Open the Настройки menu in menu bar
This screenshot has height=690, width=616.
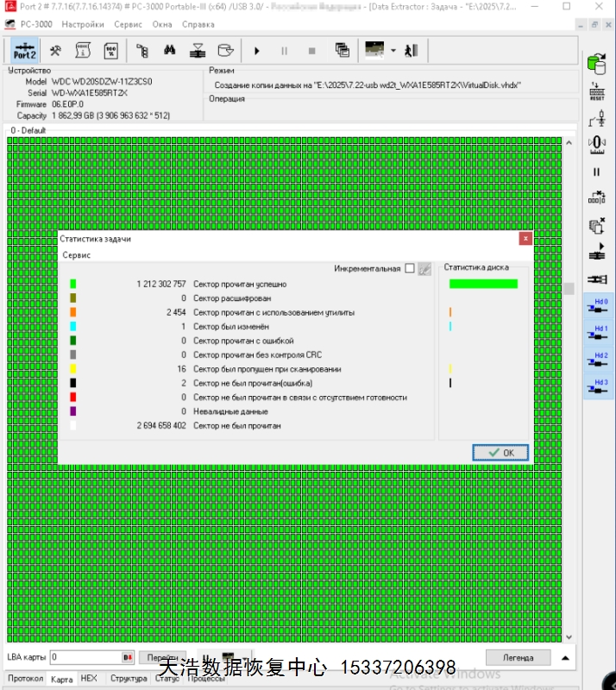83,24
